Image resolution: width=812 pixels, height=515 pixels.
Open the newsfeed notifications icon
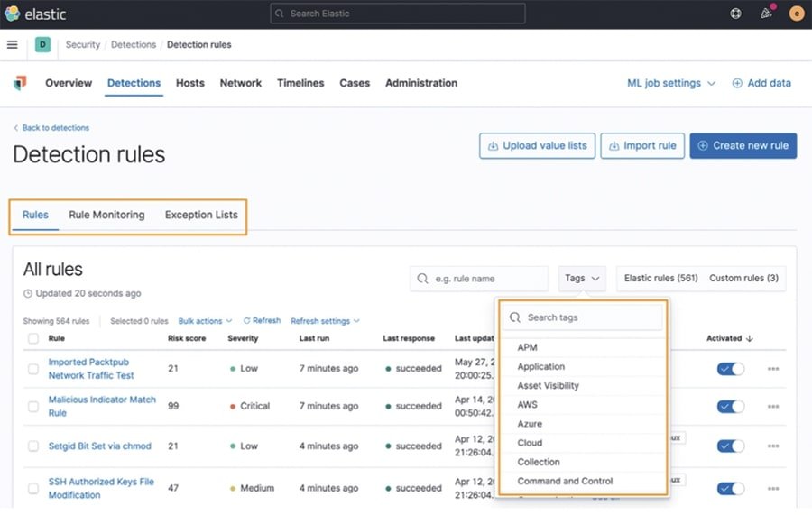[x=766, y=14]
